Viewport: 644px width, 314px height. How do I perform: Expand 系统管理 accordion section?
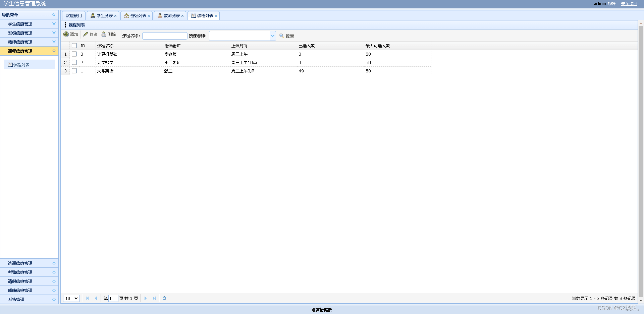(x=29, y=299)
